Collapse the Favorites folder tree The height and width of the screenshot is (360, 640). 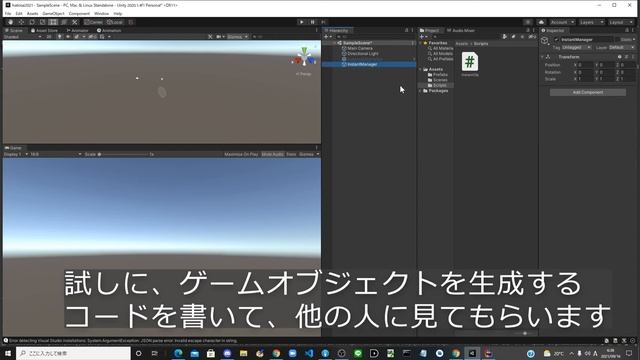(420, 43)
